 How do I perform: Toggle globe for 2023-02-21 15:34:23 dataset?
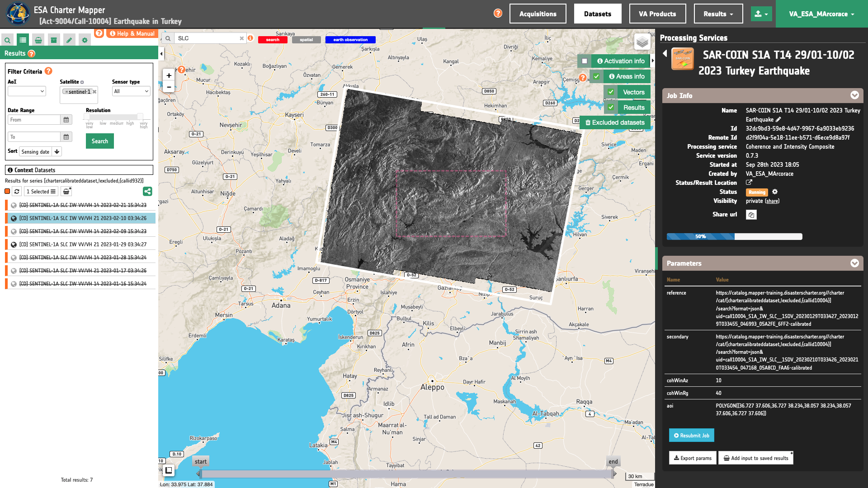click(x=14, y=205)
